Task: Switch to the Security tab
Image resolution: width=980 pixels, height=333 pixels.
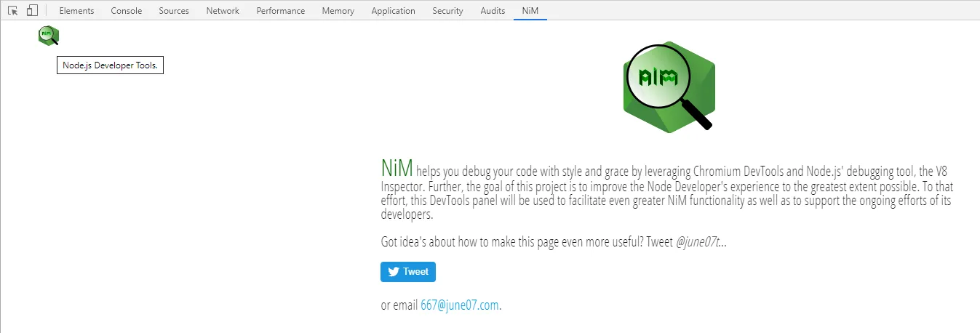Action: [x=447, y=11]
